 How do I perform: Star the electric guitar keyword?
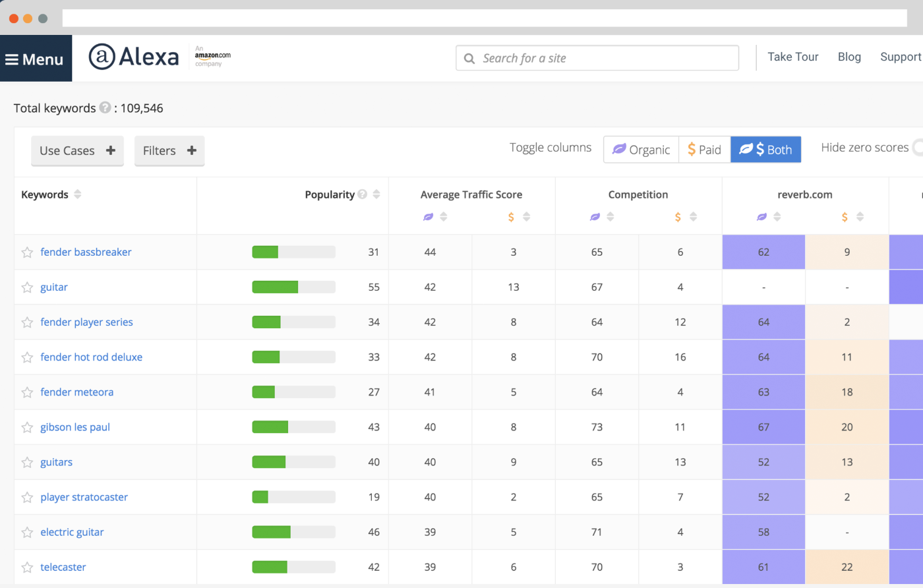(27, 532)
